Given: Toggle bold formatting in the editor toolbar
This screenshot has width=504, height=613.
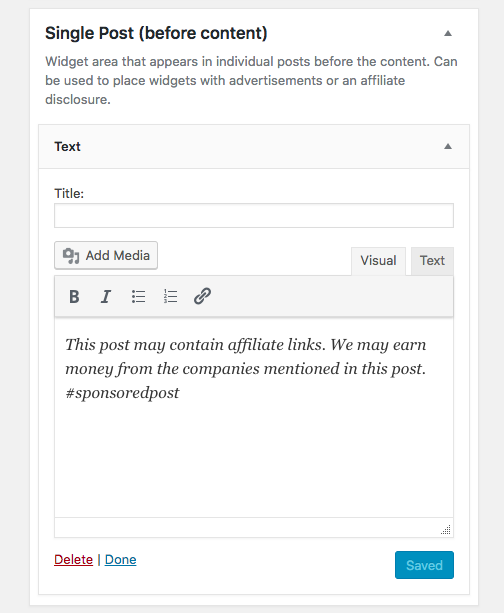Looking at the screenshot, I should pyautogui.click(x=74, y=296).
